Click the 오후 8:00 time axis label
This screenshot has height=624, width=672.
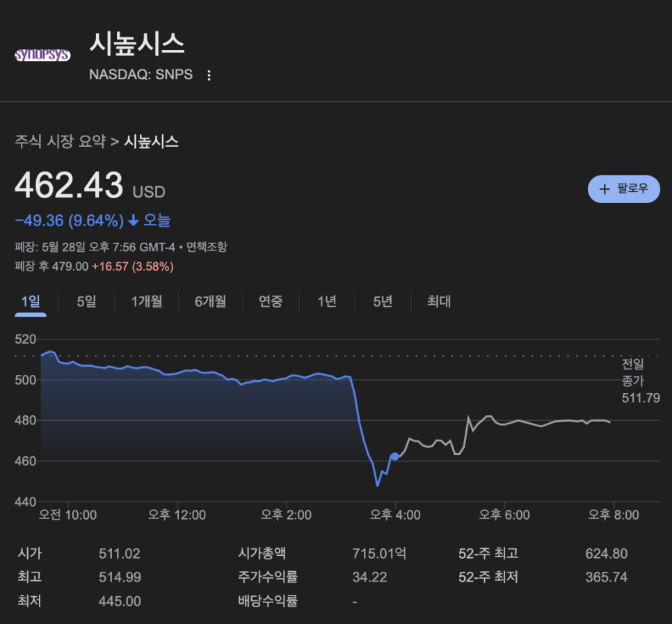tap(614, 515)
